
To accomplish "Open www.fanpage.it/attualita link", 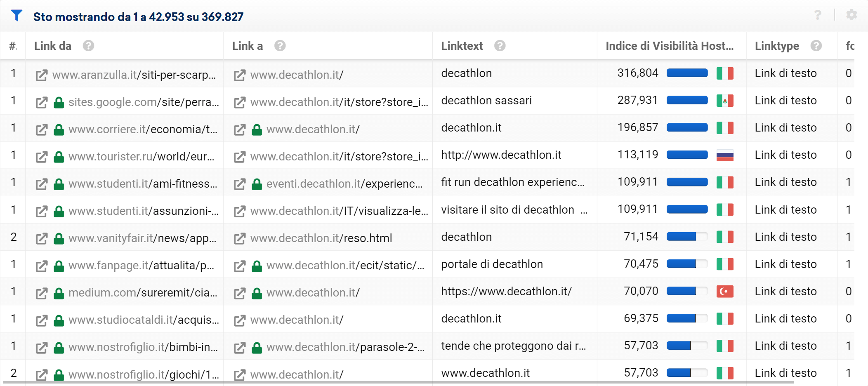I will point(142,266).
